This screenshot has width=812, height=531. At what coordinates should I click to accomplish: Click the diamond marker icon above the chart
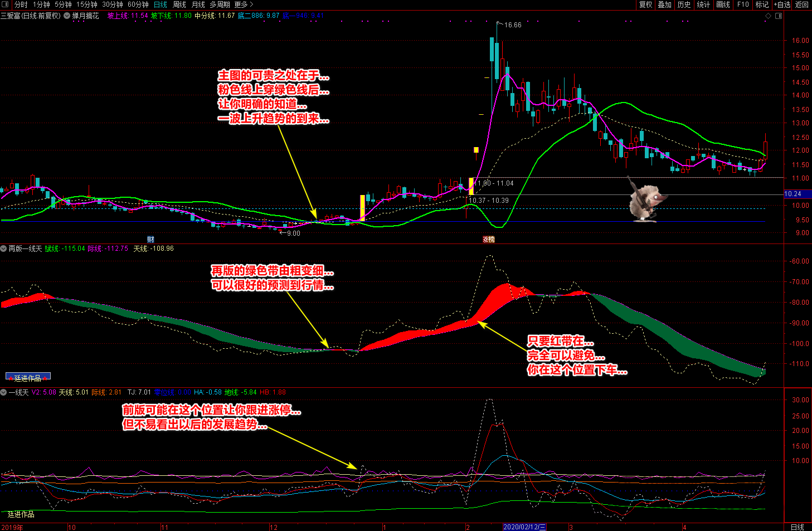pyautogui.click(x=768, y=16)
